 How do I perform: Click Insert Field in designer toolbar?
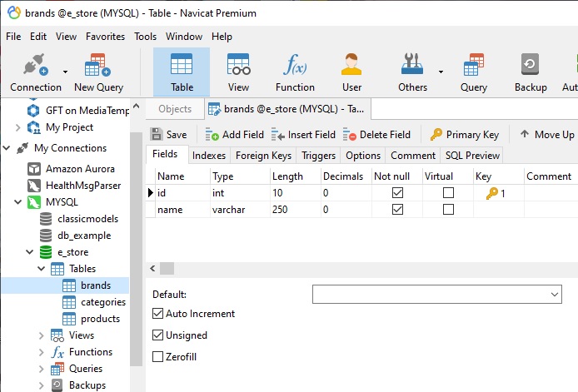(303, 135)
